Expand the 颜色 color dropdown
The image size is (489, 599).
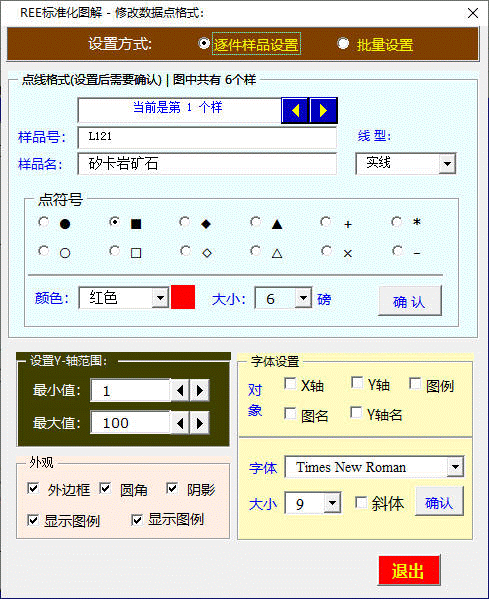point(160,298)
